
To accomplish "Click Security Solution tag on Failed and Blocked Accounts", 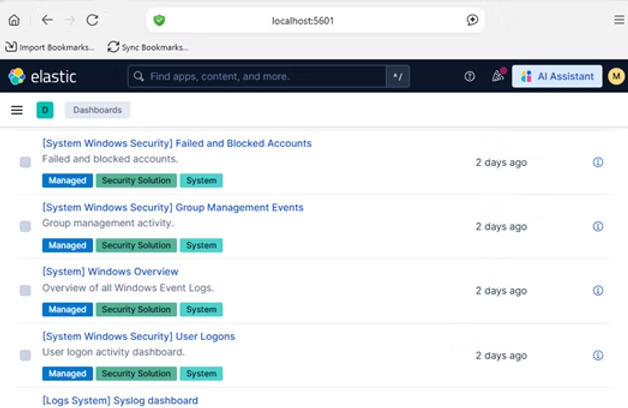I will point(136,181).
